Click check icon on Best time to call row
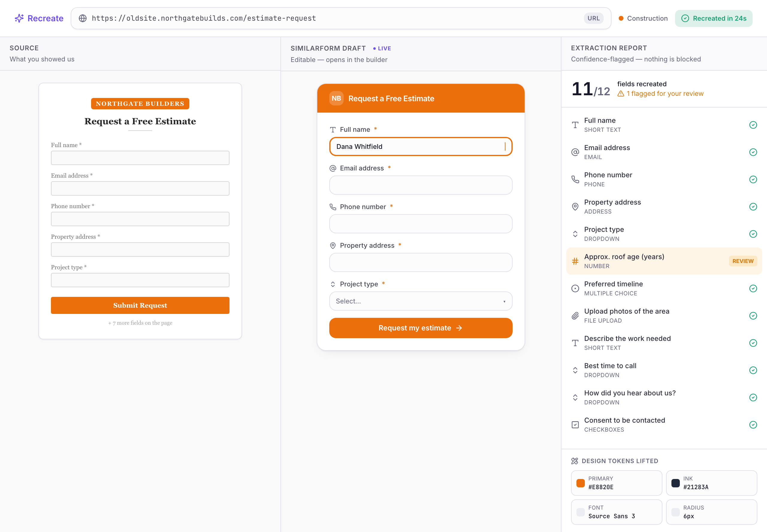Screen dimensions: 767x532 tap(753, 370)
